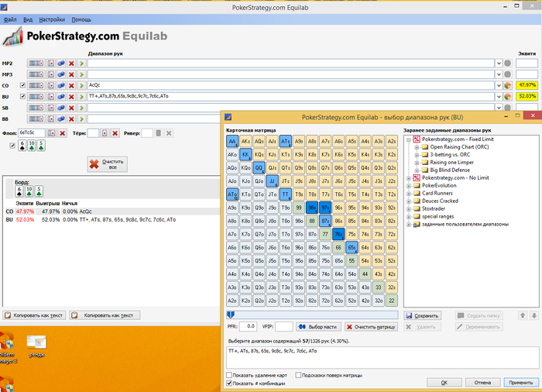This screenshot has height=392, width=542.
Task: Open the hand range selector for CO
Action: (36, 85)
